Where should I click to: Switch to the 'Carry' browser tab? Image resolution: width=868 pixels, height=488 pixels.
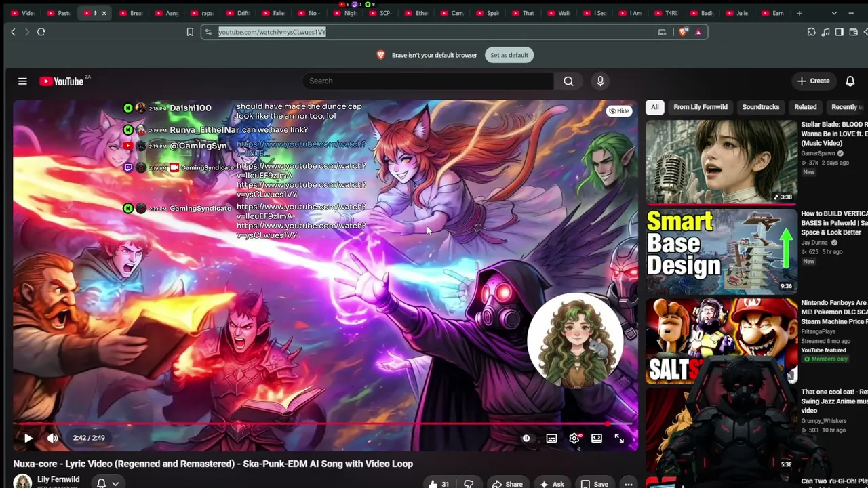pyautogui.click(x=452, y=13)
